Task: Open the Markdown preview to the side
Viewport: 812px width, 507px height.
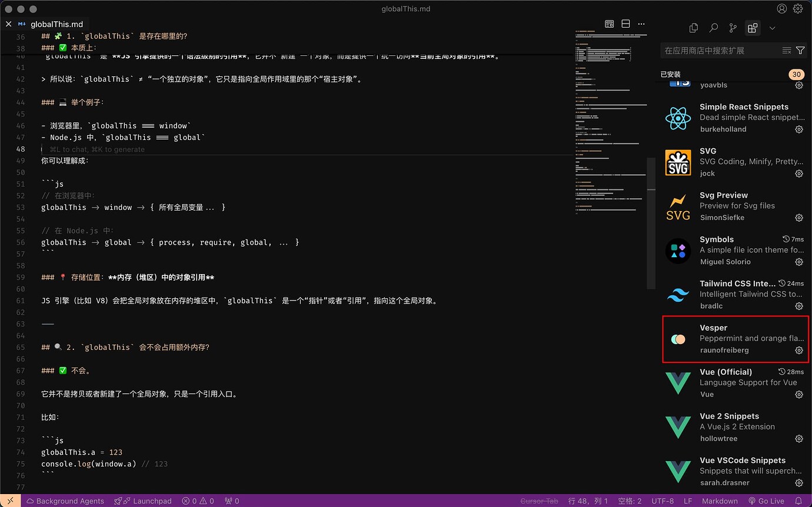Action: point(610,24)
